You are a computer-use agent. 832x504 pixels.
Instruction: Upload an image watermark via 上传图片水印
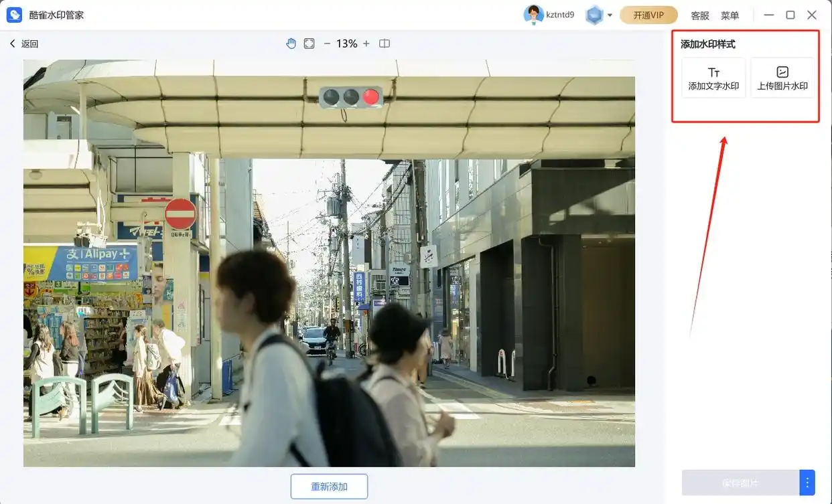click(x=782, y=78)
